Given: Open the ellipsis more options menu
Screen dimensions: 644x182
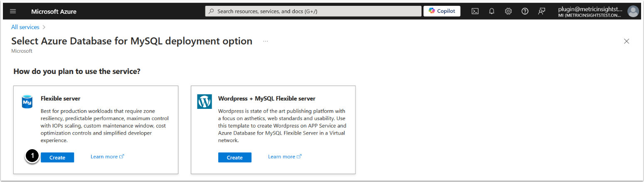Looking at the screenshot, I should (x=266, y=41).
